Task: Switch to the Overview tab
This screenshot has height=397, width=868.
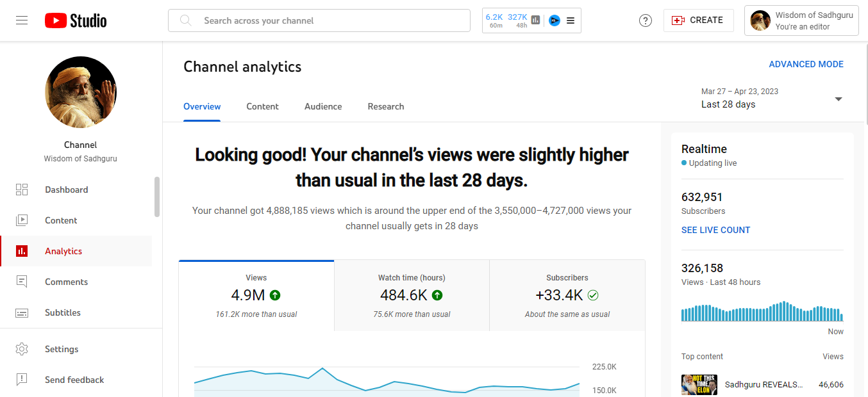Action: click(202, 106)
